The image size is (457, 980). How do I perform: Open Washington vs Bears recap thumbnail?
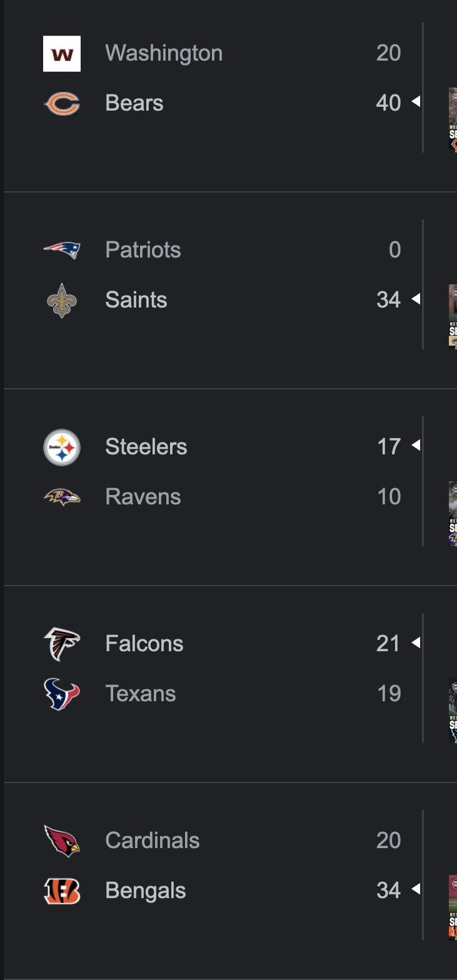(x=453, y=120)
